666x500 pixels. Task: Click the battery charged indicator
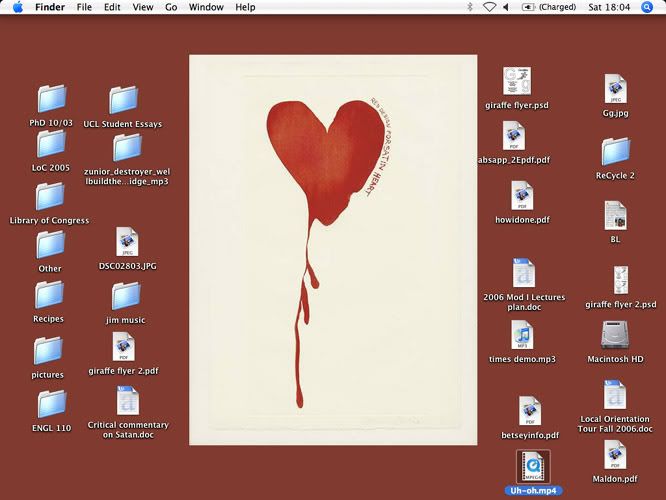pos(548,7)
